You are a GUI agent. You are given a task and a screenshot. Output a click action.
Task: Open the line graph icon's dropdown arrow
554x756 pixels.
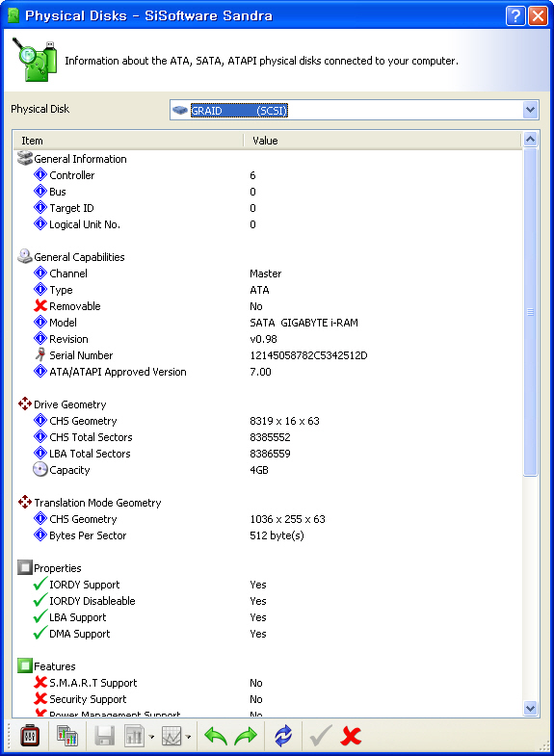click(188, 737)
